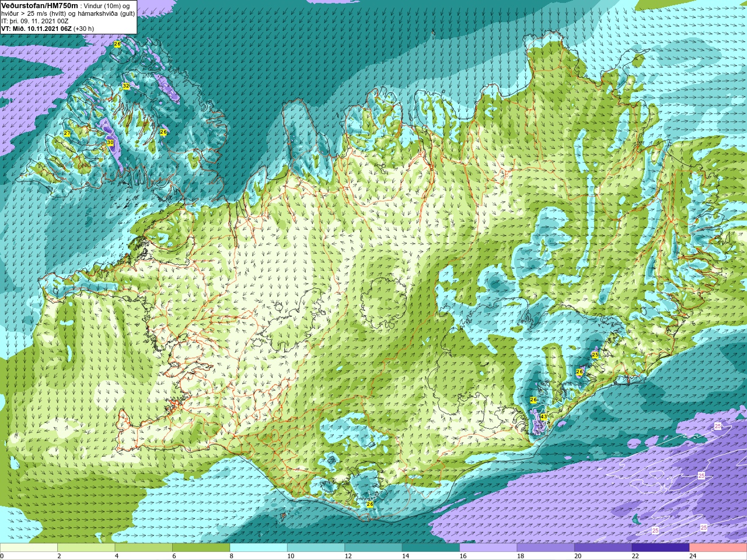Click the yellow 26 label on the south coast
The image size is (747, 560).
point(369,504)
